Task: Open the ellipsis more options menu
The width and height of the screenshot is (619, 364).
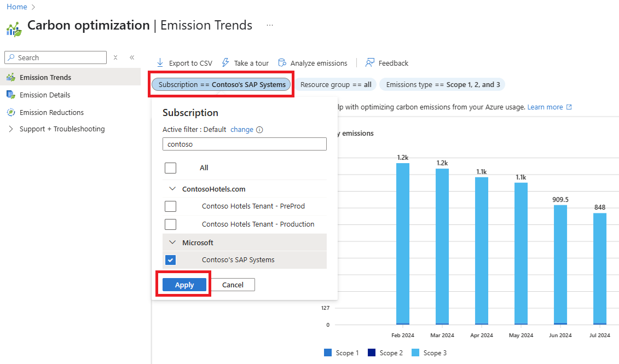Action: [x=270, y=25]
